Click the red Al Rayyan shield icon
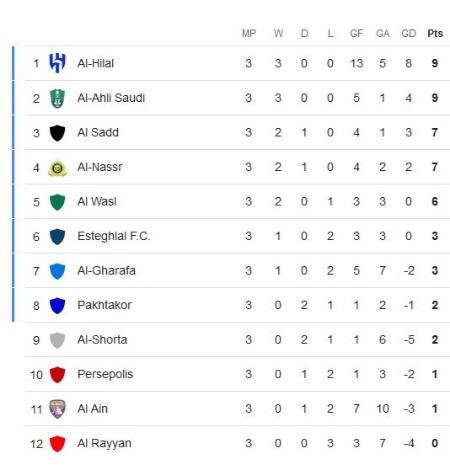The image size is (450, 470). tap(57, 444)
